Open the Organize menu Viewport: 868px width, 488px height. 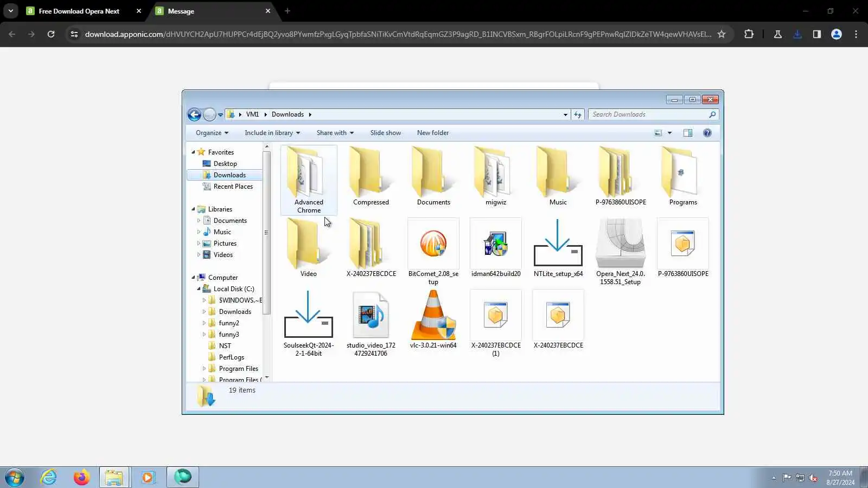point(212,133)
